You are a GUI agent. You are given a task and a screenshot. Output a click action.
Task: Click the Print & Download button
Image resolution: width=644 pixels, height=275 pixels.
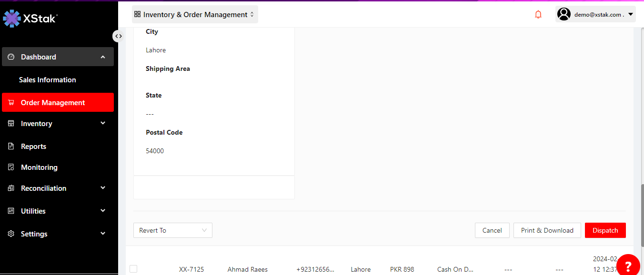(547, 230)
